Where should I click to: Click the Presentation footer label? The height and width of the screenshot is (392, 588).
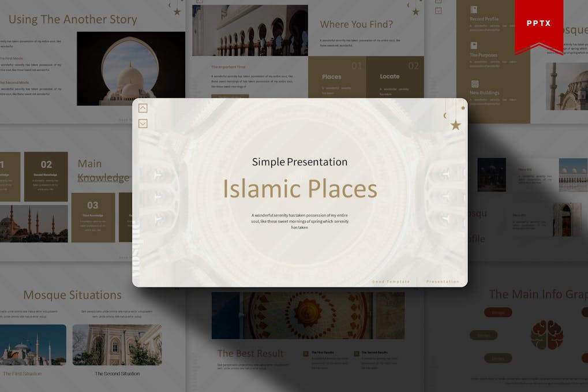(x=442, y=281)
